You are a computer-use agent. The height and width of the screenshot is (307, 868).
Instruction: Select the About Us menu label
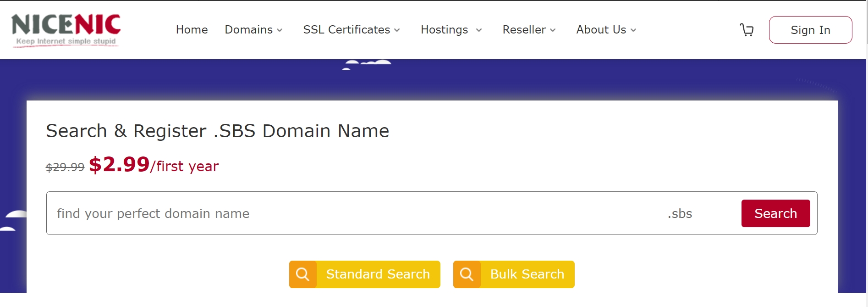[x=601, y=30]
